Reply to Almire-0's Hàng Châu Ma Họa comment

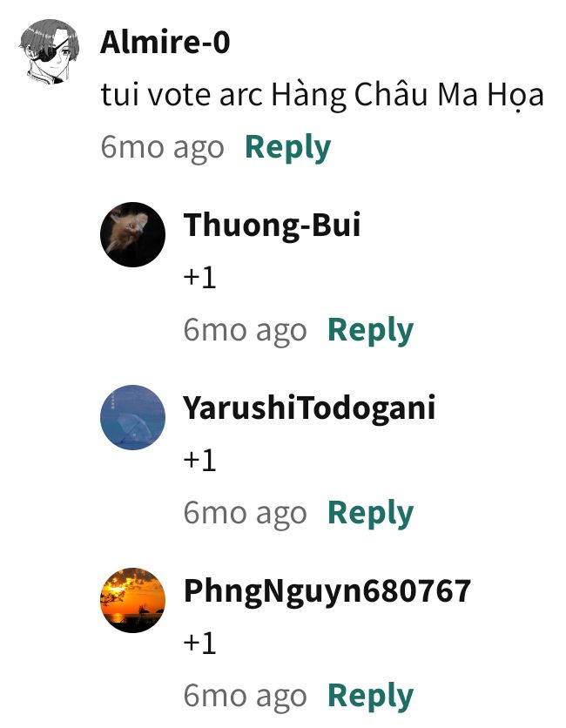[288, 148]
